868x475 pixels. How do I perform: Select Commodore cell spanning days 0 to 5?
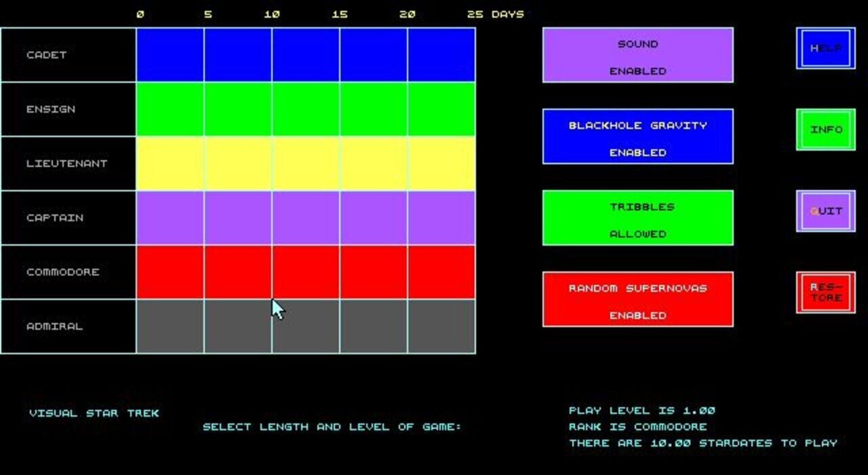coord(170,272)
